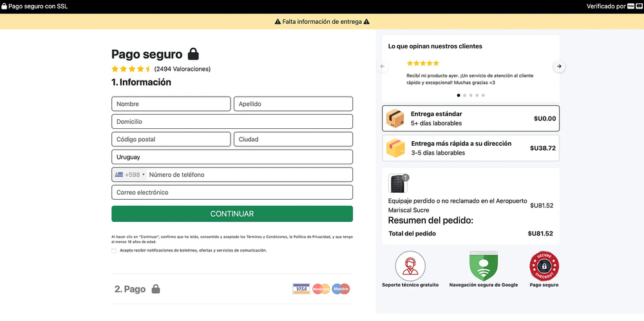
Task: Click the warning triangle left of delivery notice
Action: click(x=278, y=22)
